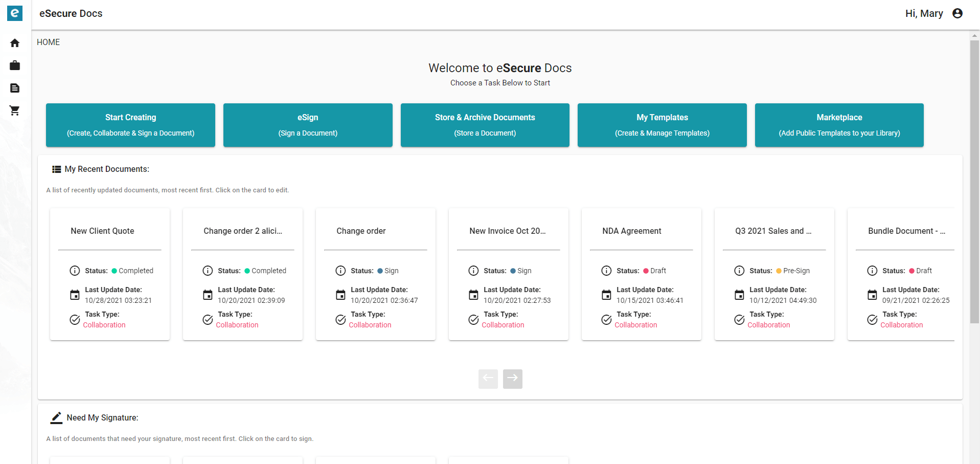Viewport: 980px width, 464px height.
Task: Click the pencil icon next to Need My Signature
Action: tap(56, 417)
